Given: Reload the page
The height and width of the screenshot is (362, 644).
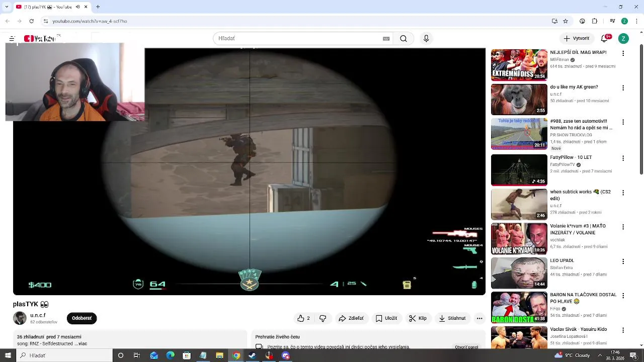Looking at the screenshot, I should [x=32, y=21].
